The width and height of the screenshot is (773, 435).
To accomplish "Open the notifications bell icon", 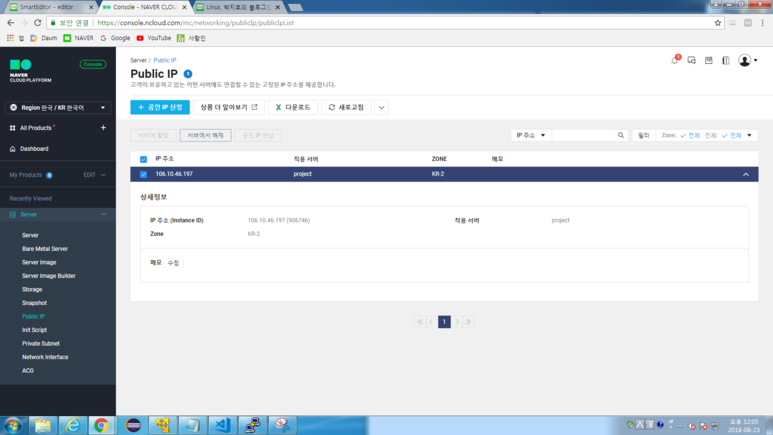I will coord(674,60).
